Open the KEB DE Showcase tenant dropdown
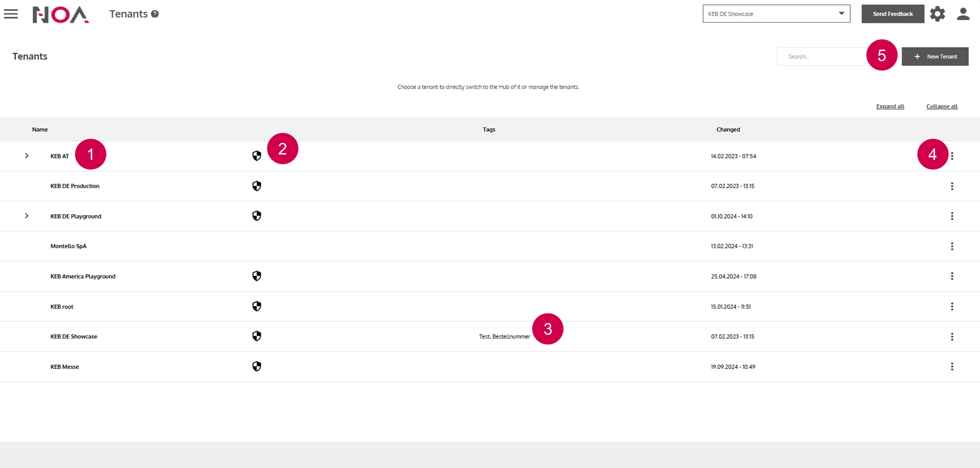This screenshot has width=980, height=468. pyautogui.click(x=776, y=14)
